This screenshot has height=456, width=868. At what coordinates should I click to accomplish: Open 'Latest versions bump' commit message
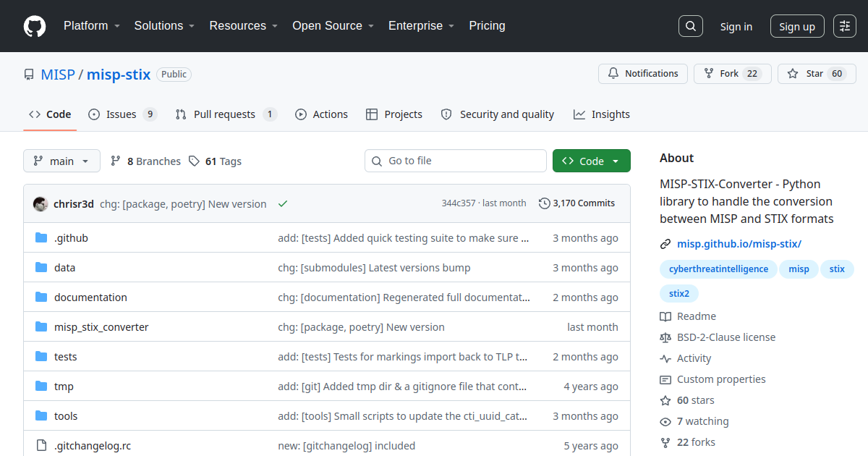374,268
